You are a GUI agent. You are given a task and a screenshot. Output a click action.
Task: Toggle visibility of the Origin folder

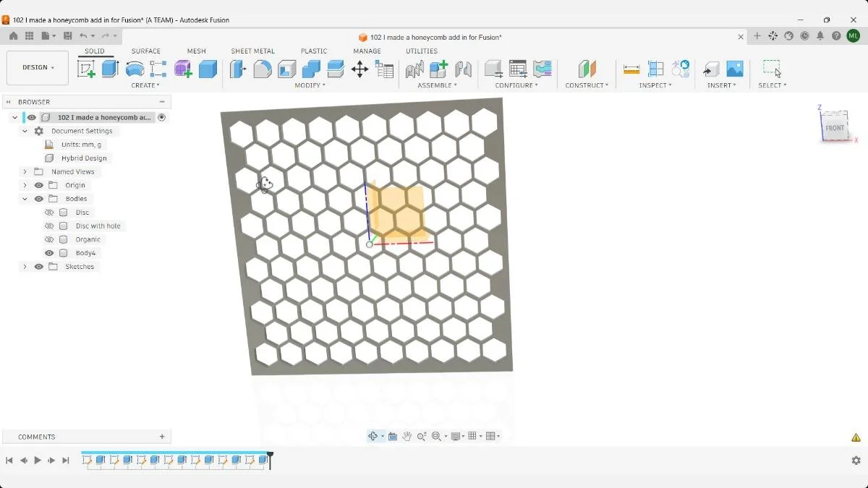[39, 185]
